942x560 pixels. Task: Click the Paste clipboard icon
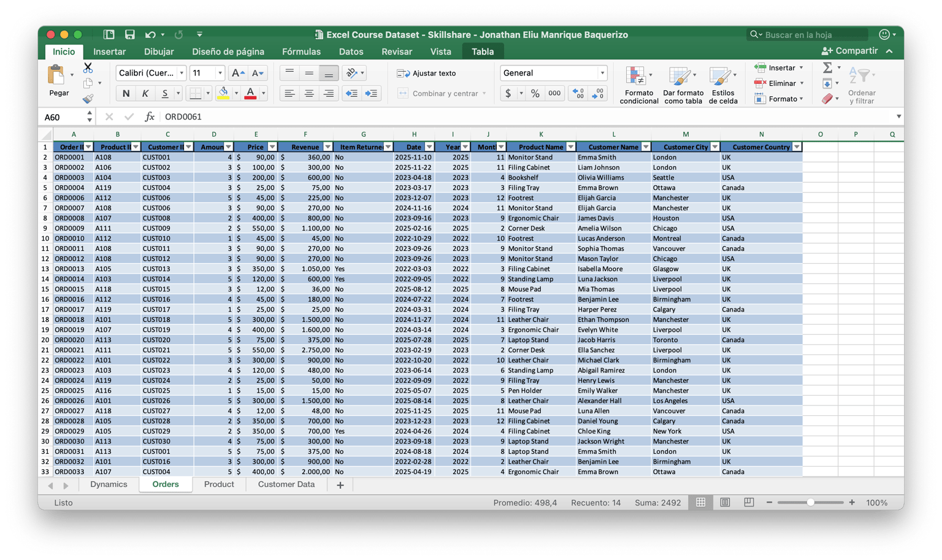point(56,75)
